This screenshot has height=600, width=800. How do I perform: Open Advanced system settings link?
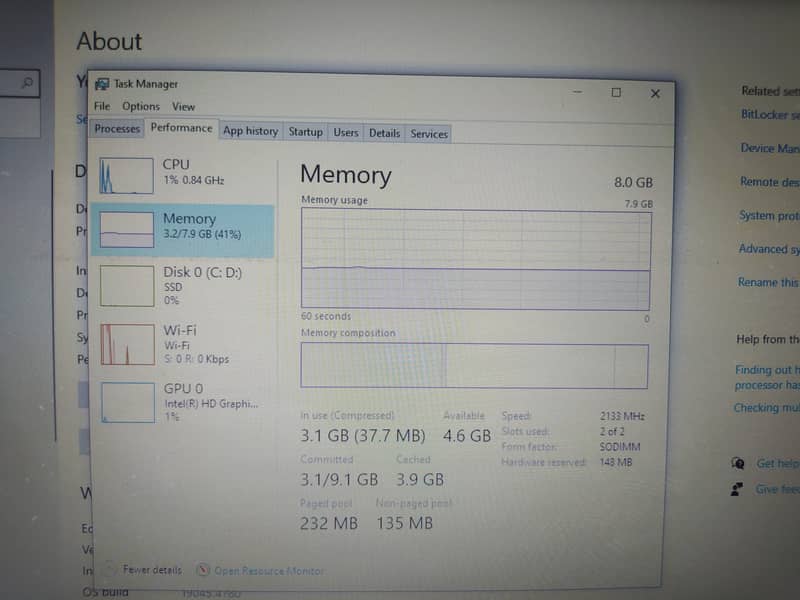769,249
